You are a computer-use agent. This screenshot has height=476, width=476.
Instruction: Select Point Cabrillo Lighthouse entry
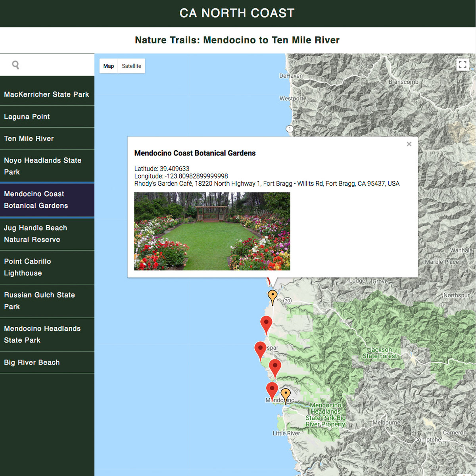47,267
